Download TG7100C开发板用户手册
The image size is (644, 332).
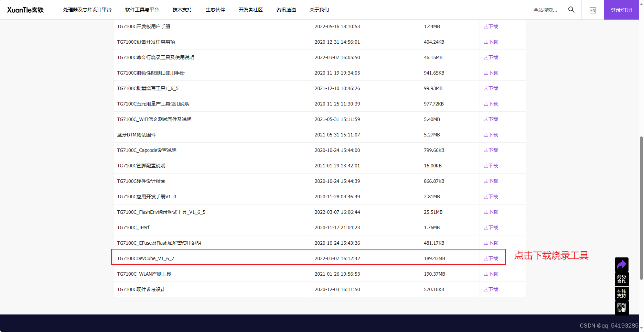click(x=491, y=26)
